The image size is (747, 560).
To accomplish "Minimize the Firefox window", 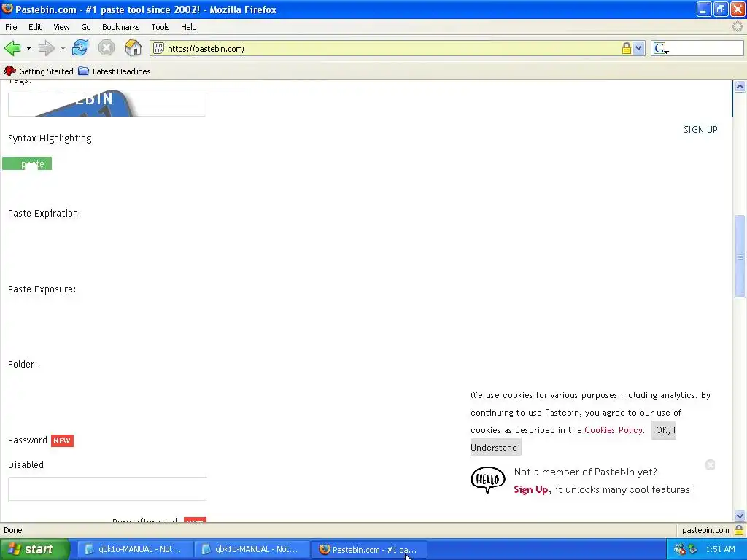I will point(704,9).
